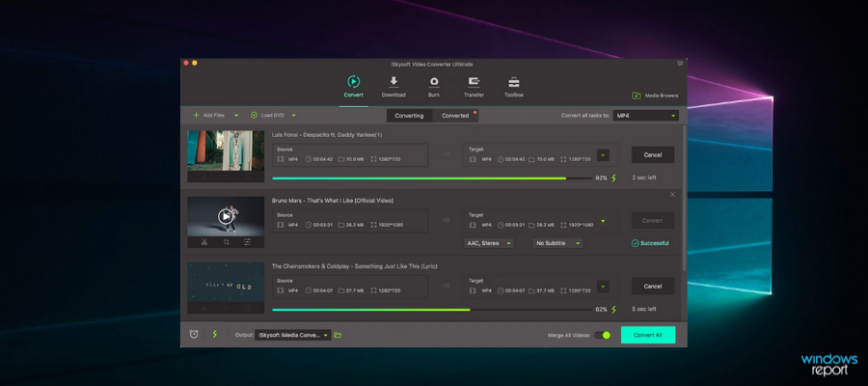This screenshot has height=386, width=868.
Task: Click the Bruno Mars target MP4 format icon
Action: click(473, 225)
